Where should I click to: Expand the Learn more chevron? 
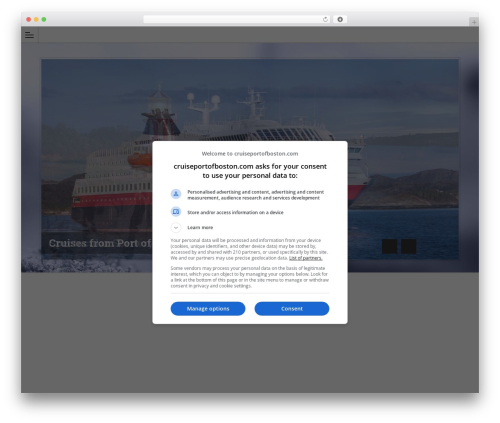[176, 227]
